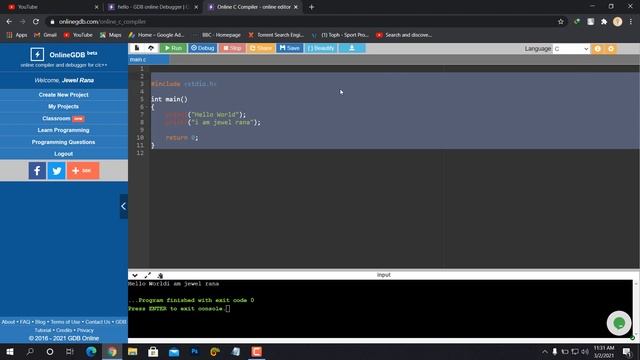Collapse the console panel chevron
The image size is (640, 360).
tap(135, 276)
